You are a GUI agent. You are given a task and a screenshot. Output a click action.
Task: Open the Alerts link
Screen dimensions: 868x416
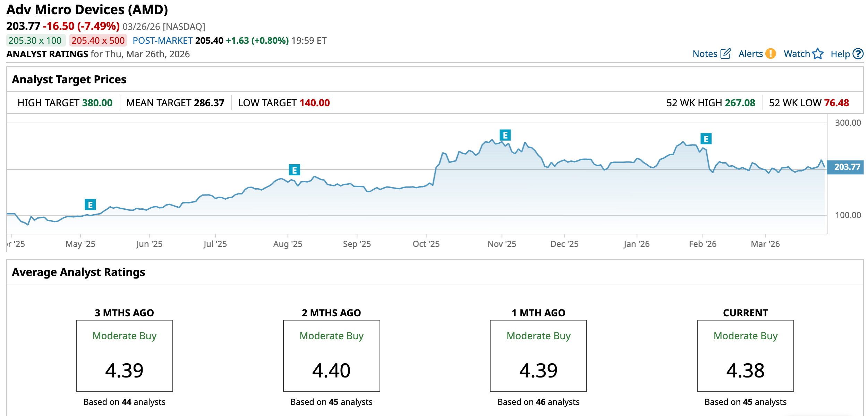750,54
